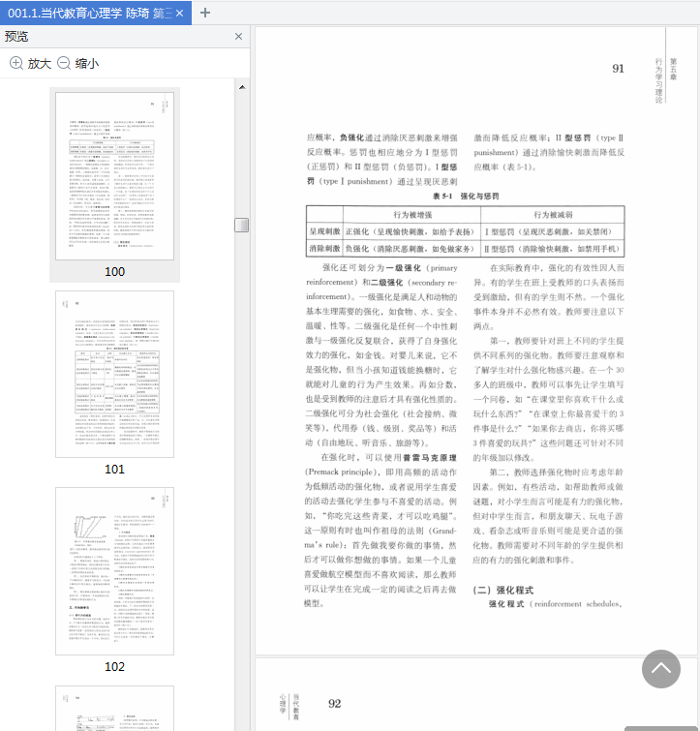700x731 pixels.
Task: Open the partially visible thumbnail below page 102
Action: click(114, 708)
